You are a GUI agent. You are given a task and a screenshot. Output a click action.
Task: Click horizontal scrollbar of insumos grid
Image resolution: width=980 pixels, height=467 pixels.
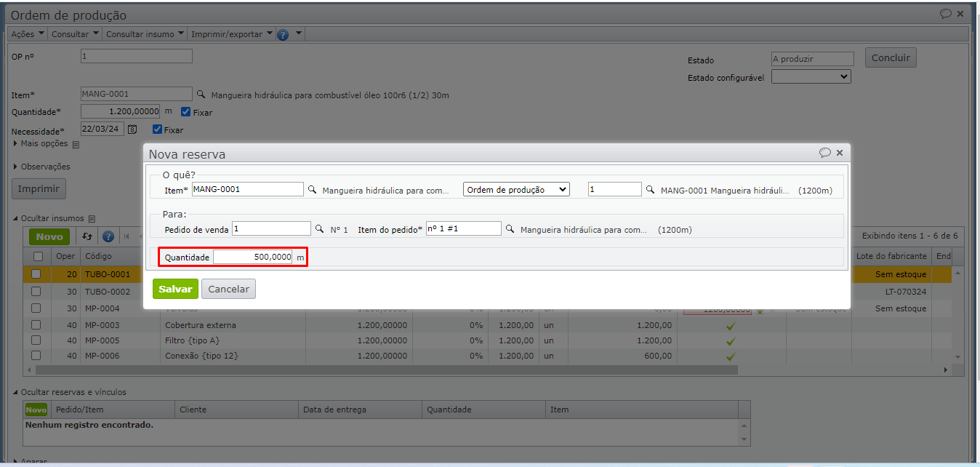coord(385,370)
